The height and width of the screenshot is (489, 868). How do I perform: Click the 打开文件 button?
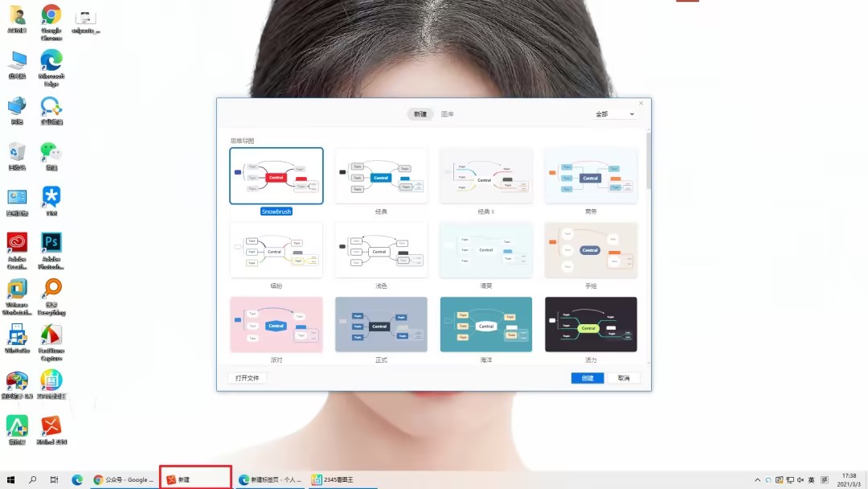pos(247,378)
